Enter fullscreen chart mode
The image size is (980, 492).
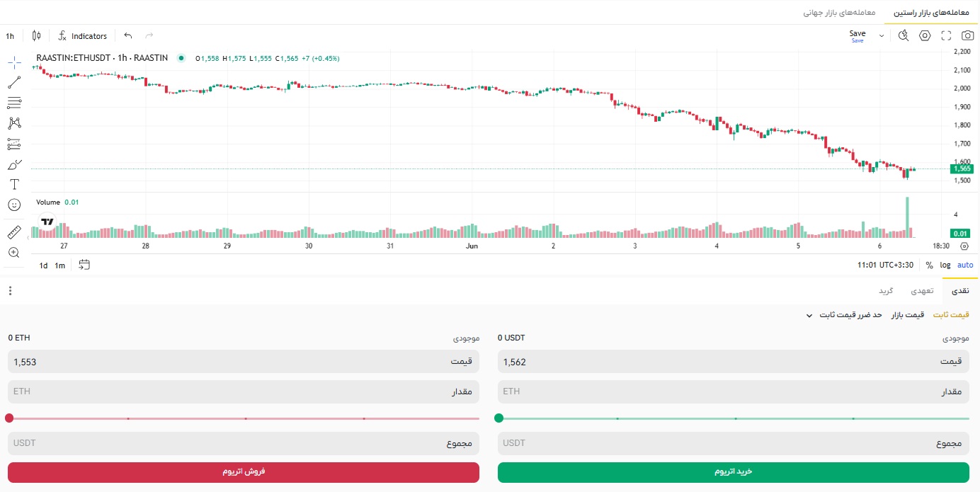(x=946, y=35)
